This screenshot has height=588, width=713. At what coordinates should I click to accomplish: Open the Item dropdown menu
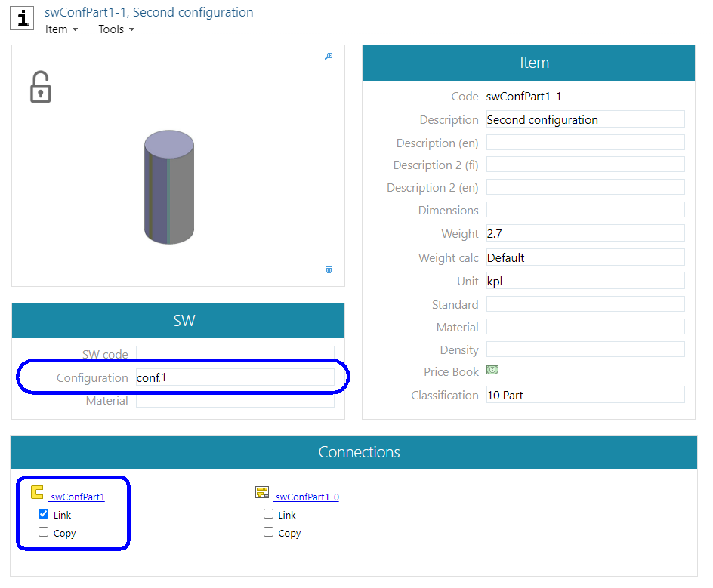point(61,29)
